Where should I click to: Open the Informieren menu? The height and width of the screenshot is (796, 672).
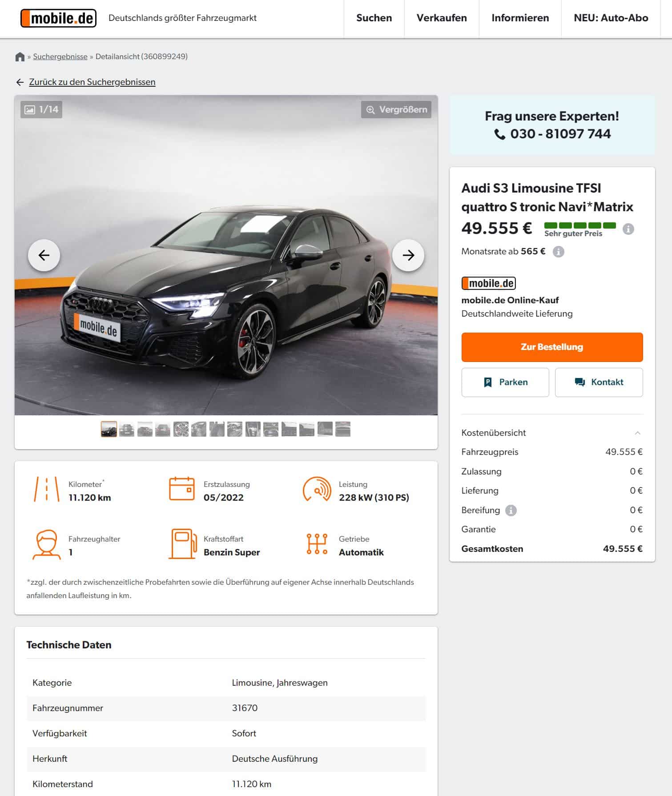pos(520,18)
